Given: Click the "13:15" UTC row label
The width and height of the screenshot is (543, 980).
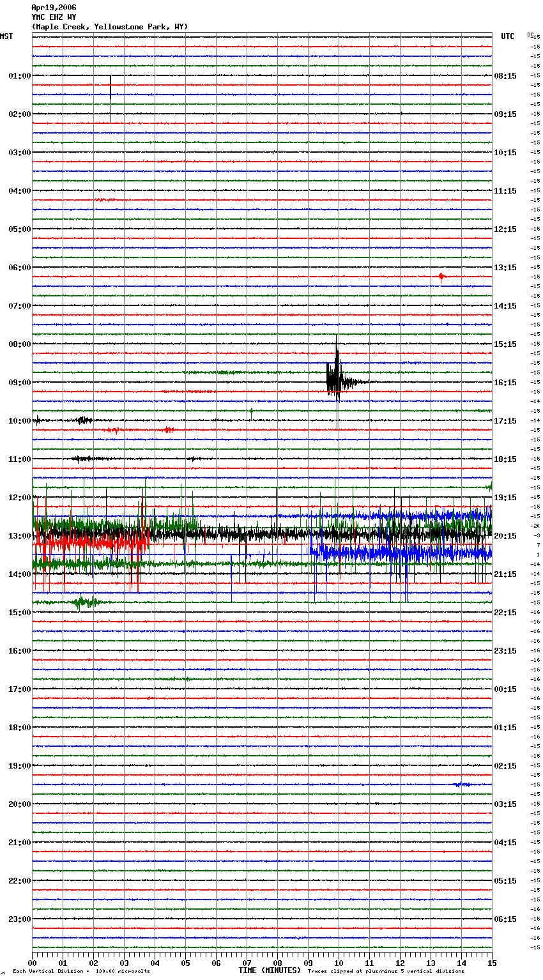Looking at the screenshot, I should pos(505,268).
